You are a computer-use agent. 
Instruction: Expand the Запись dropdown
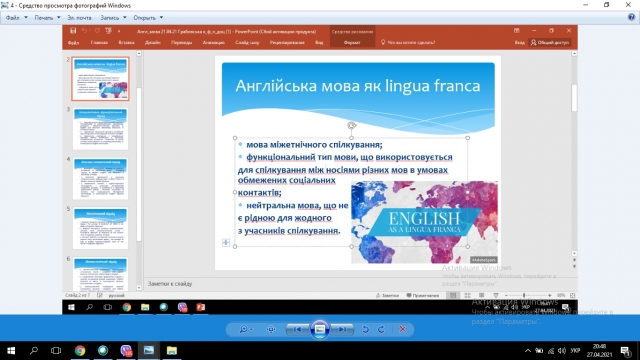tap(113, 18)
